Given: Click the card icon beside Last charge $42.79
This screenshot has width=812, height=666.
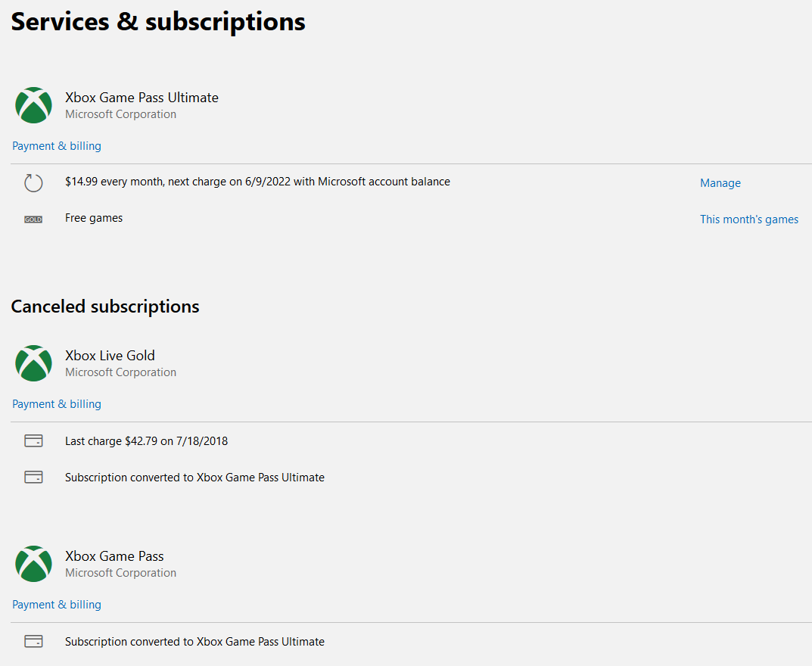Looking at the screenshot, I should 33,440.
